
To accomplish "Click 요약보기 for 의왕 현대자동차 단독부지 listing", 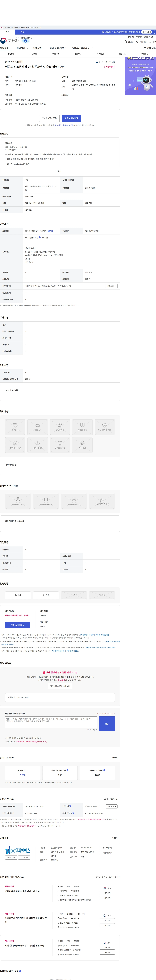I will click(107, 948).
